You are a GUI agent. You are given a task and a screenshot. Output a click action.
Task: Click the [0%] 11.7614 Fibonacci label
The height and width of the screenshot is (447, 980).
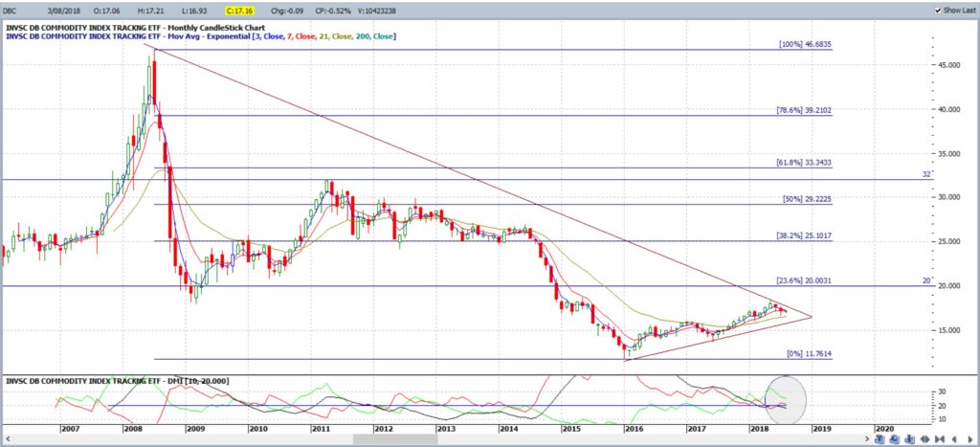coord(809,354)
